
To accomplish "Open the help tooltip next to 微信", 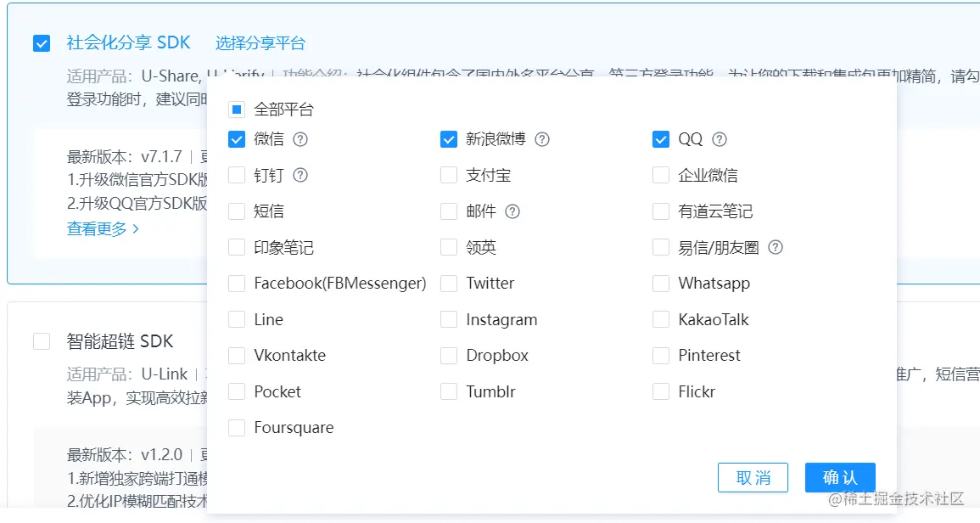I will (x=300, y=139).
